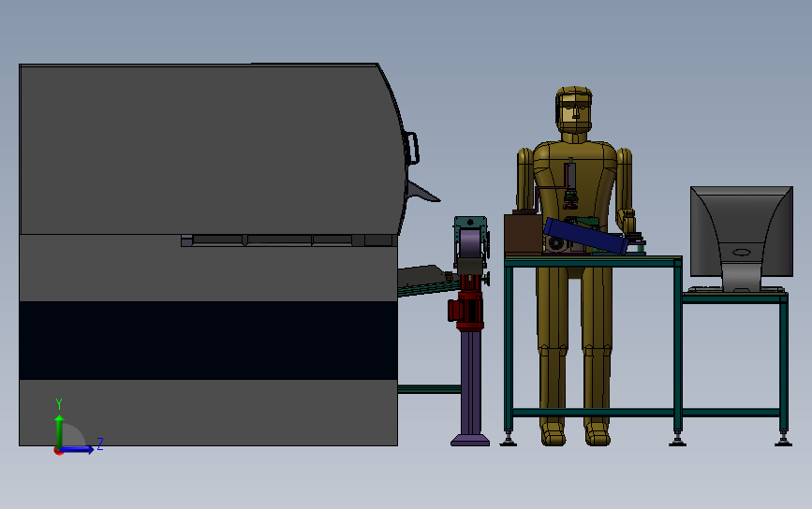Select the slotted window strip on the machine

289,240
